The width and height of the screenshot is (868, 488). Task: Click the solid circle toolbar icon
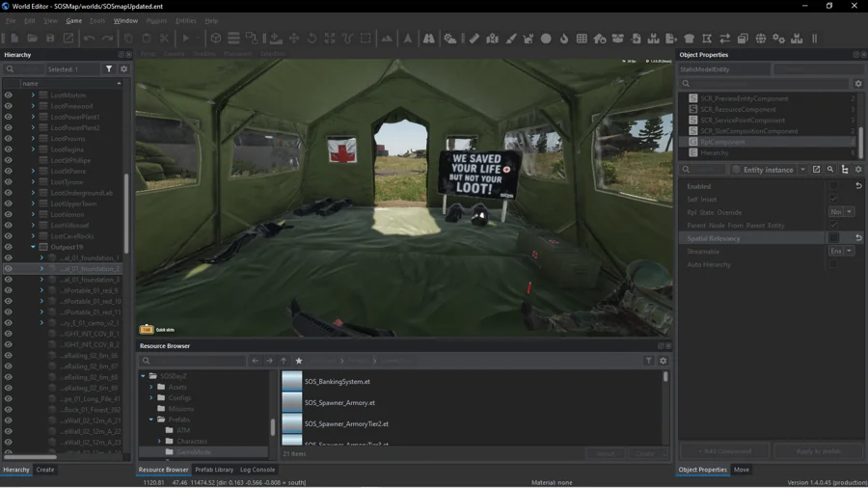(x=546, y=39)
